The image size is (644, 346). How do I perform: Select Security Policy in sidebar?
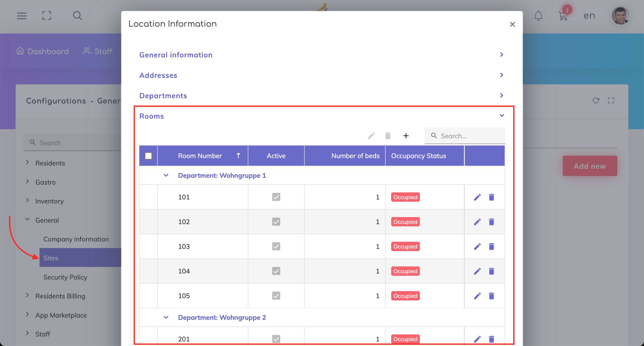[65, 277]
